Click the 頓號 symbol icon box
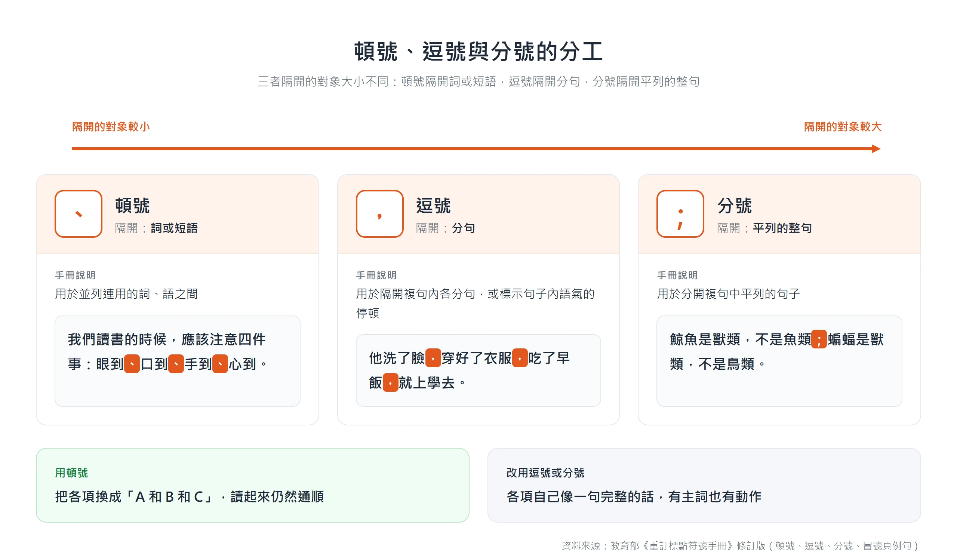 click(79, 214)
